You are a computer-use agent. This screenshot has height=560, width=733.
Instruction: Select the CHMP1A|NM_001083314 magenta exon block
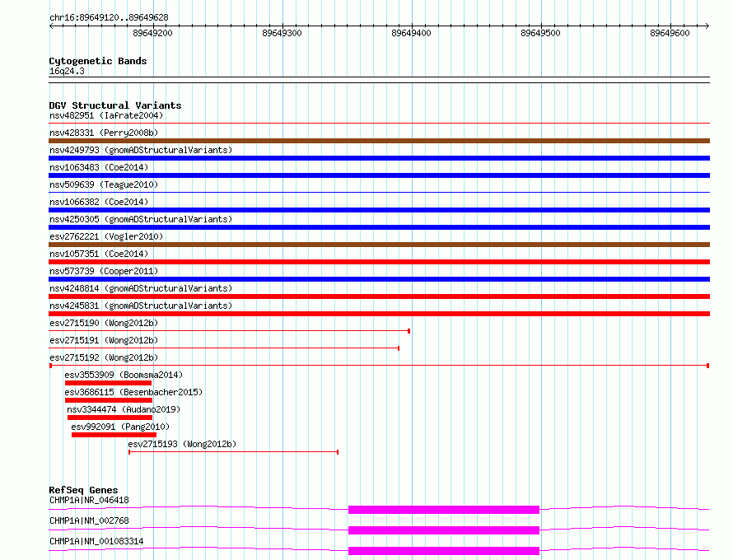click(444, 551)
